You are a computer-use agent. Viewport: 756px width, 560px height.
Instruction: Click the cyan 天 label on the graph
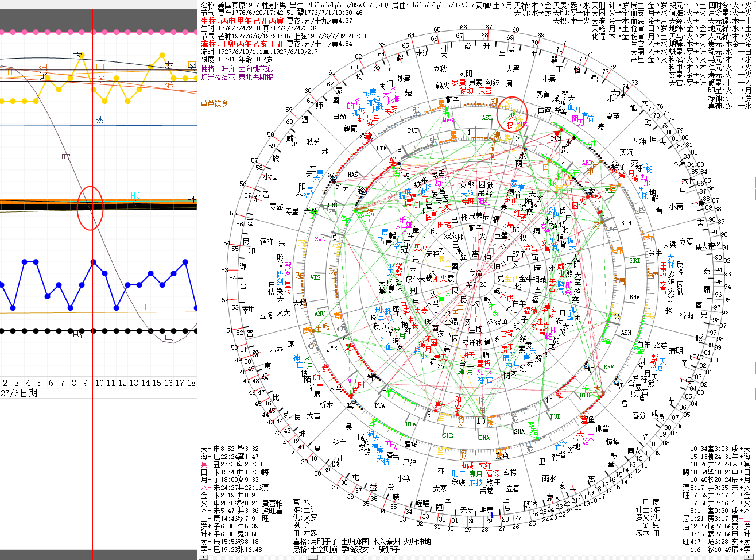(x=135, y=196)
